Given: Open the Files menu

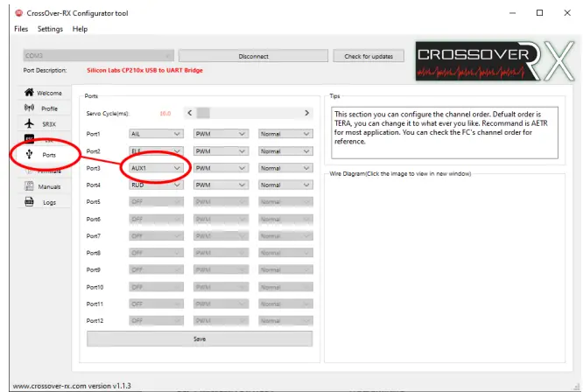Looking at the screenshot, I should (x=21, y=29).
